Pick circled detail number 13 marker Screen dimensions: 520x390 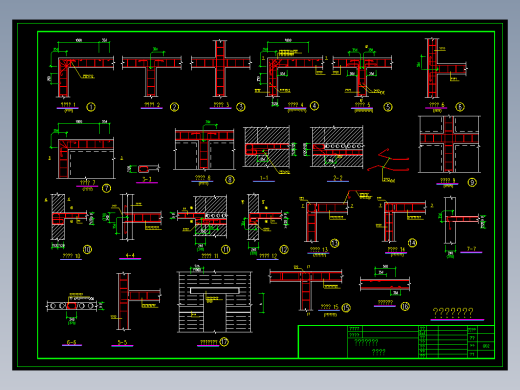(335, 243)
